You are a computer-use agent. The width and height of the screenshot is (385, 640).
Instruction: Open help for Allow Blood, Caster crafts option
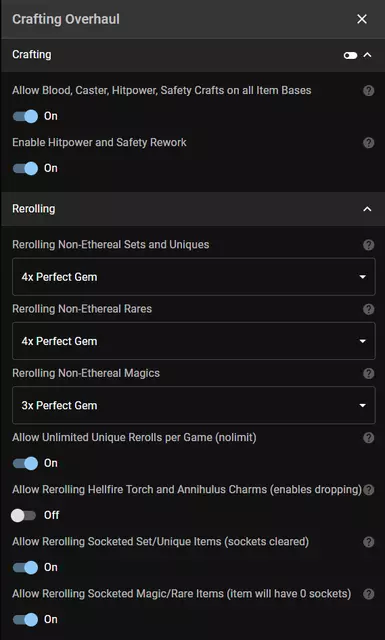[369, 91]
